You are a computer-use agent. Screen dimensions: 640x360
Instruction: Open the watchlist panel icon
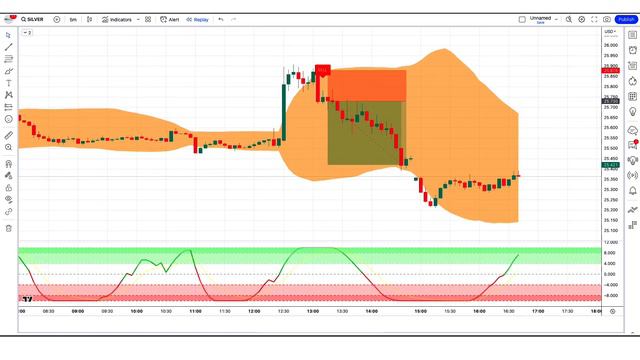click(632, 35)
